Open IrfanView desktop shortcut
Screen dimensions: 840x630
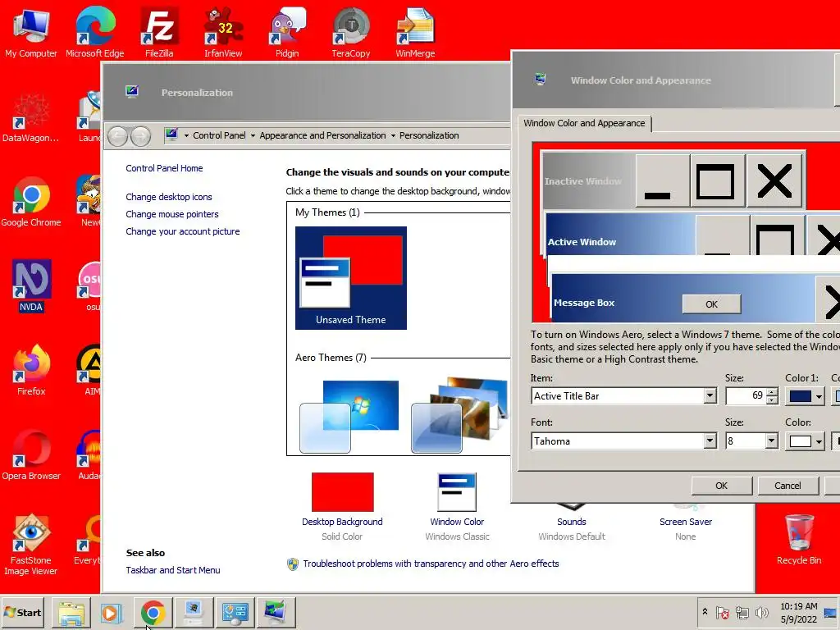223,33
